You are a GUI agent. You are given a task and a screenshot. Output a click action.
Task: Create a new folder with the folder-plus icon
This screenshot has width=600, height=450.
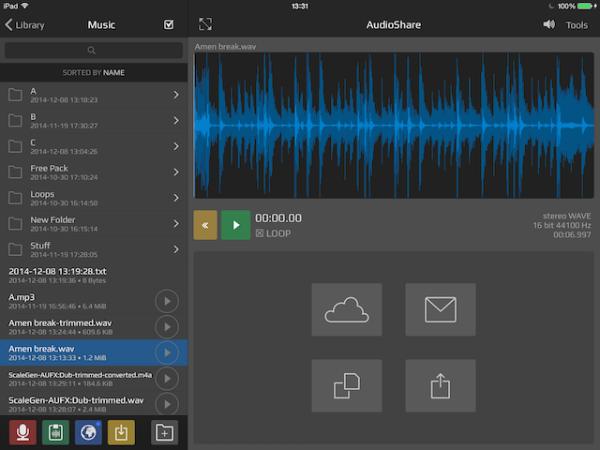[165, 432]
